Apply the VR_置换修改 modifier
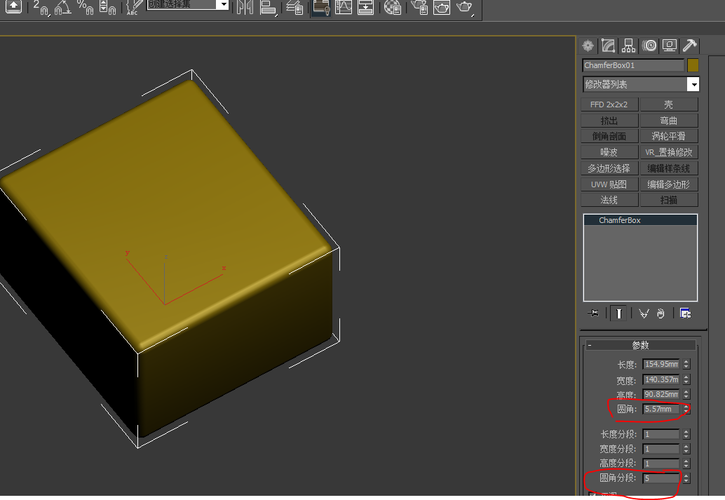 pos(669,153)
